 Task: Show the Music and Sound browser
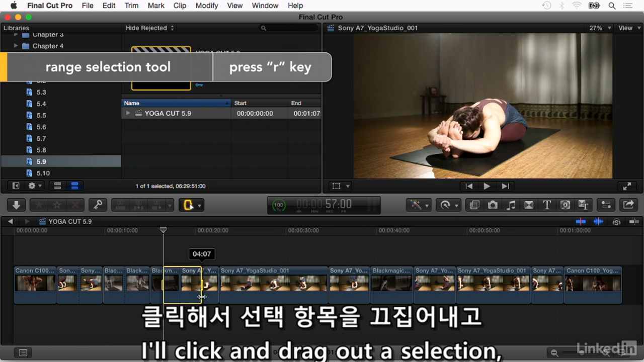click(x=511, y=205)
